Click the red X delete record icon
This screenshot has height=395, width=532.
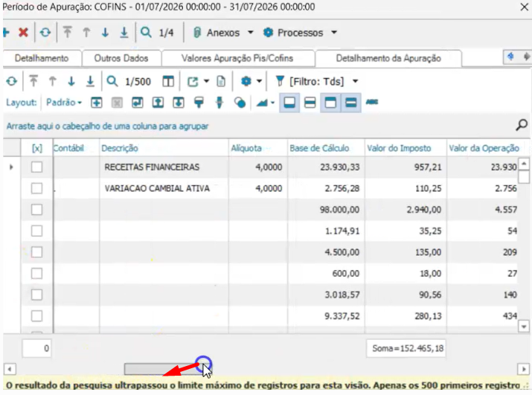coord(23,33)
